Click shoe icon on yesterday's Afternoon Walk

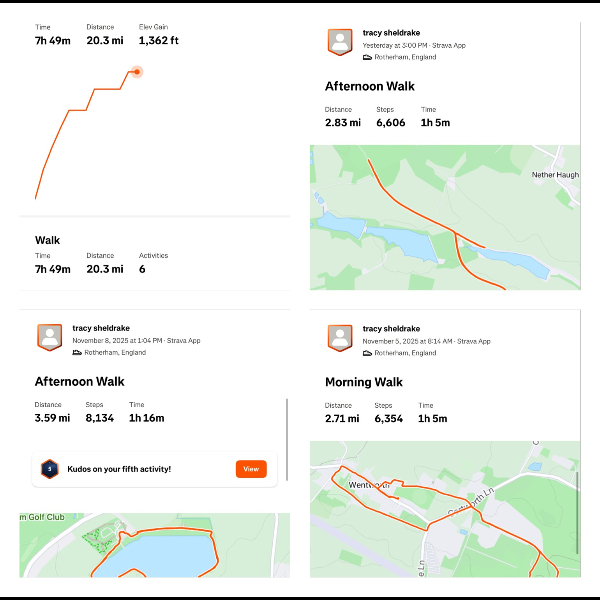tap(367, 58)
